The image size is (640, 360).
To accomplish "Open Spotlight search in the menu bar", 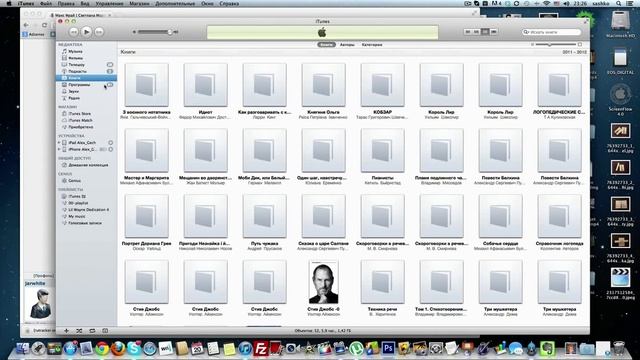I will [x=619, y=3].
